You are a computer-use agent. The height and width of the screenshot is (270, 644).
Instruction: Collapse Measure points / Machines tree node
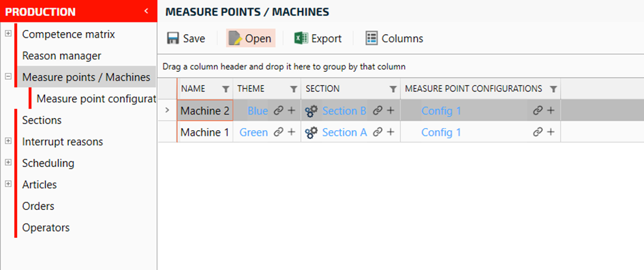(7, 76)
